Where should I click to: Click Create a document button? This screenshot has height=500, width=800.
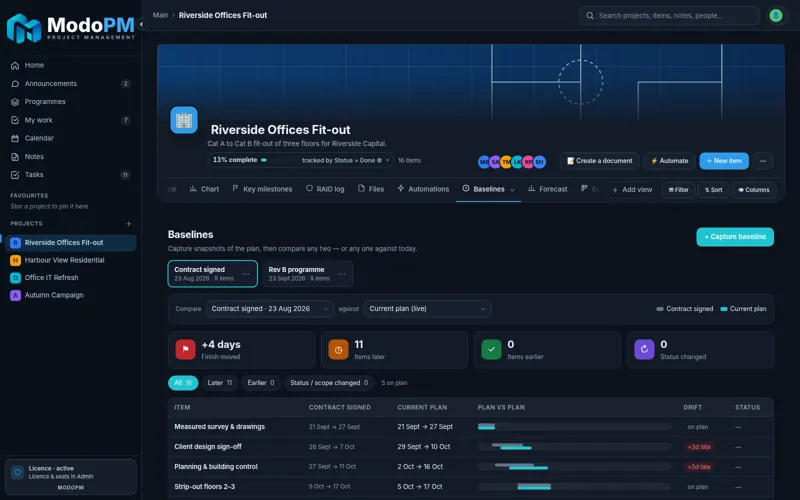599,161
